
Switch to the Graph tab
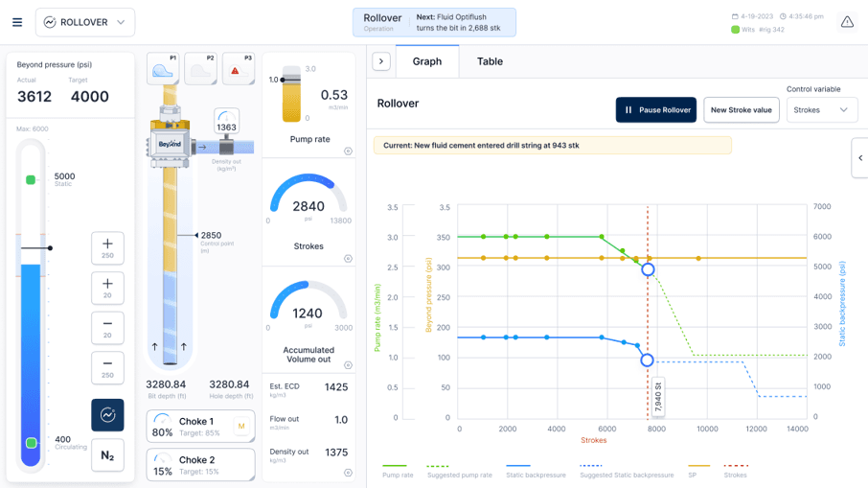click(x=426, y=61)
